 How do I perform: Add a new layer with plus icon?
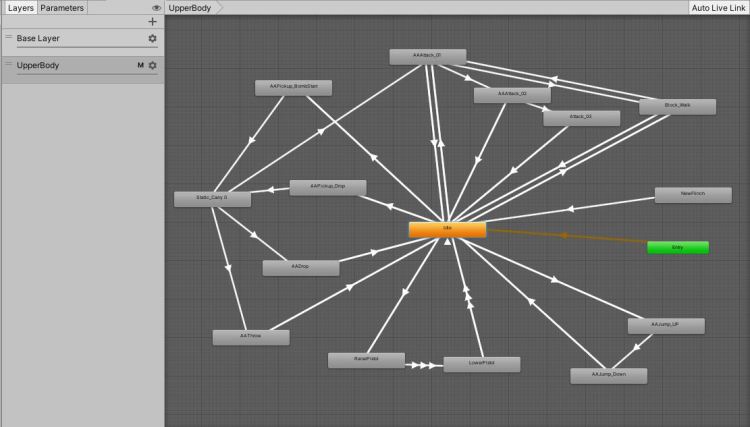152,21
